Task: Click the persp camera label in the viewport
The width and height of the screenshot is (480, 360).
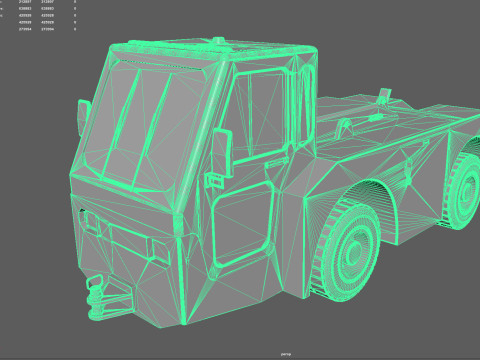Action: coord(286,354)
